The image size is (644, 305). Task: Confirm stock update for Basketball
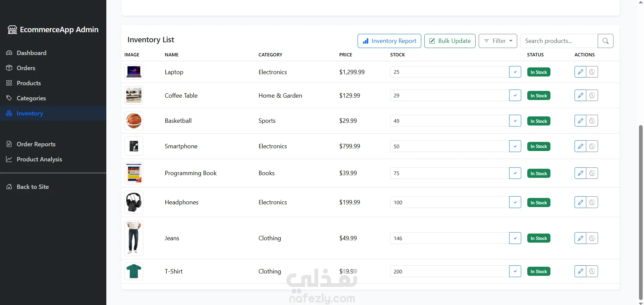[515, 121]
